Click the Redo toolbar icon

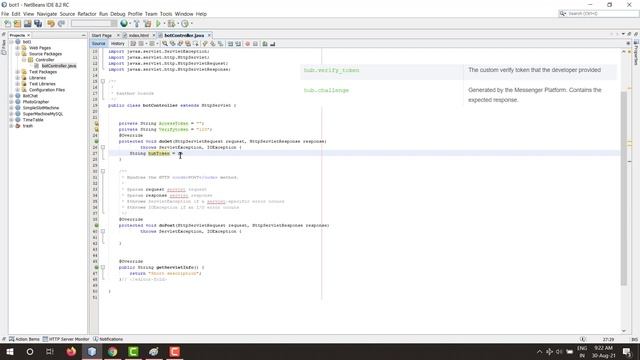(61, 24)
